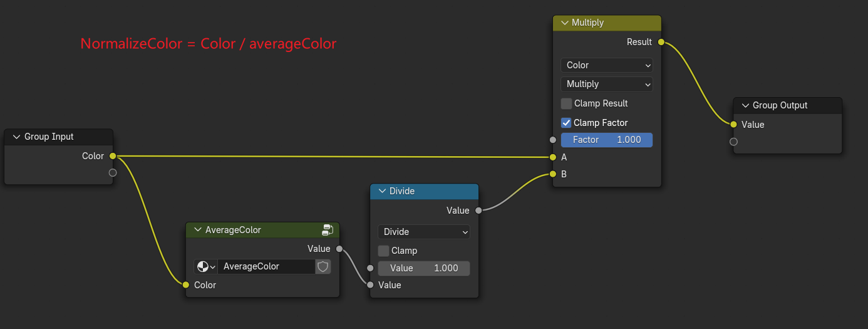The image size is (868, 329).
Task: Open the AverageColor node tree browse icon
Action: 205,266
